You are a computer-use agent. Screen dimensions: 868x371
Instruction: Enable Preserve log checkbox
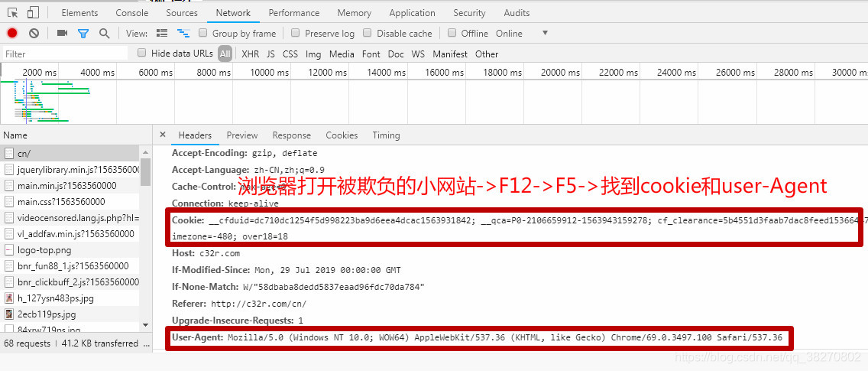coord(295,33)
